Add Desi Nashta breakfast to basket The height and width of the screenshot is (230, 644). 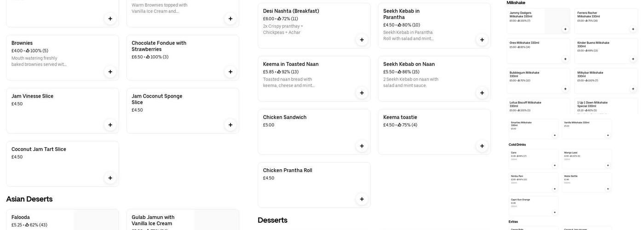pyautogui.click(x=362, y=40)
